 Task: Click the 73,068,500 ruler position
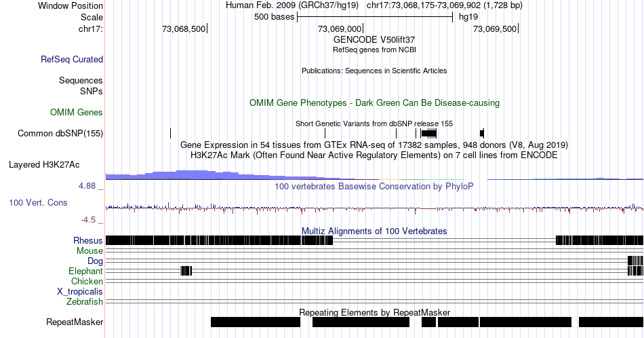tap(184, 29)
